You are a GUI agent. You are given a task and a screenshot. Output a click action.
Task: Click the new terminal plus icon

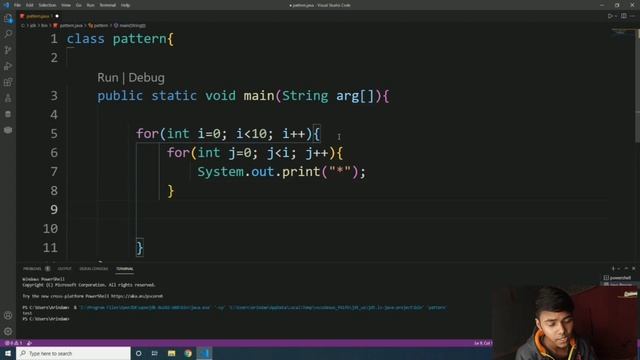(613, 269)
